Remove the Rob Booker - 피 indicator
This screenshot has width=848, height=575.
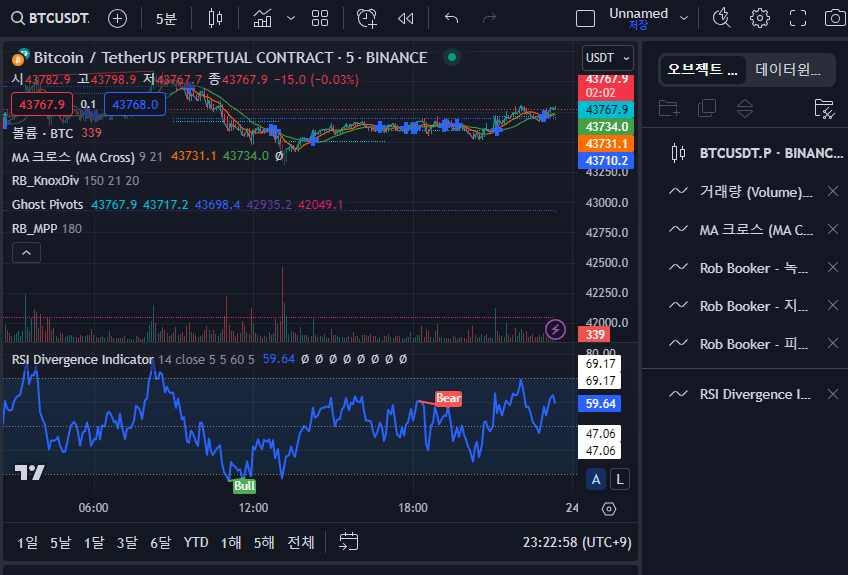point(833,343)
